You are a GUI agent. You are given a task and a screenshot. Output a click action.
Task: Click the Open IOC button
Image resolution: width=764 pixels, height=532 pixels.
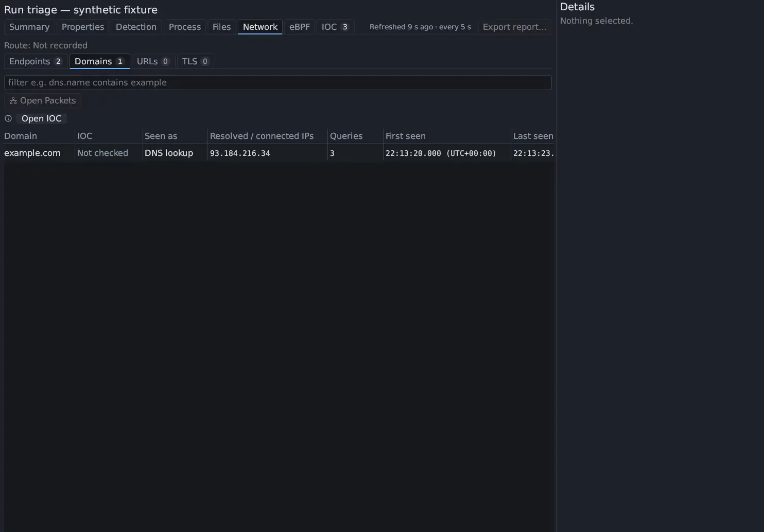[42, 118]
